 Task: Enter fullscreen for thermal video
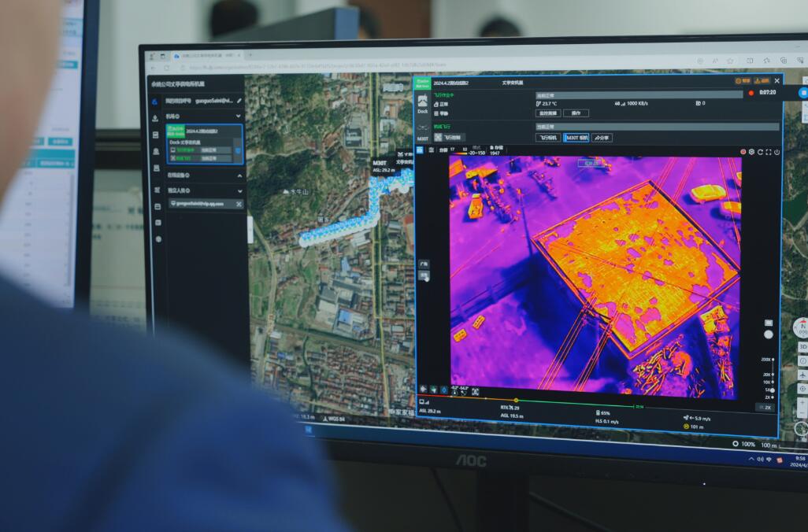click(768, 152)
